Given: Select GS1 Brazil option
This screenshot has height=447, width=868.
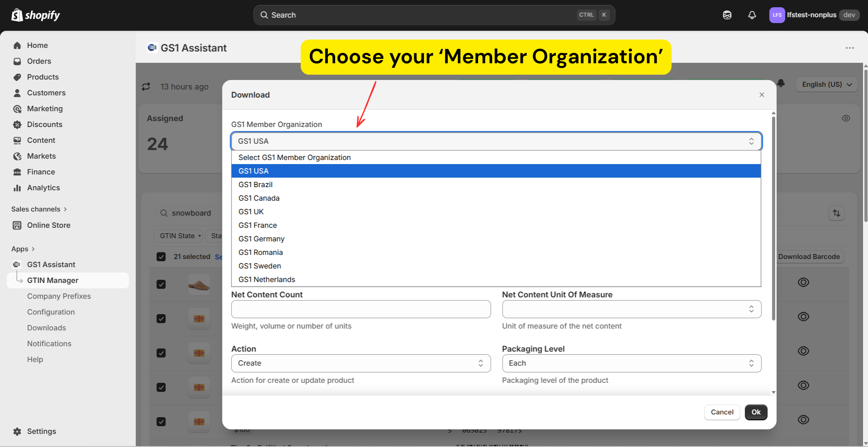Looking at the screenshot, I should pos(496,184).
